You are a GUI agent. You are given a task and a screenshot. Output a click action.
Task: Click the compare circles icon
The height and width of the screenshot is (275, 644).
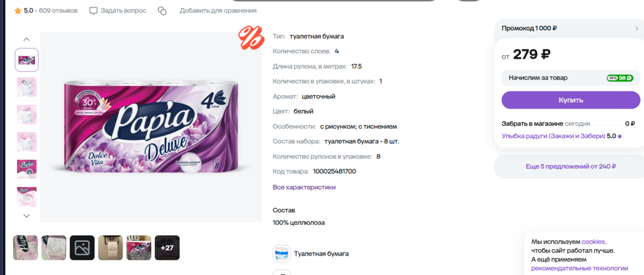coord(162,11)
